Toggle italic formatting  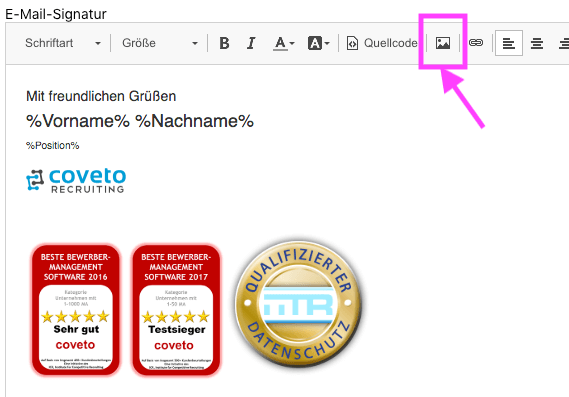tap(251, 43)
